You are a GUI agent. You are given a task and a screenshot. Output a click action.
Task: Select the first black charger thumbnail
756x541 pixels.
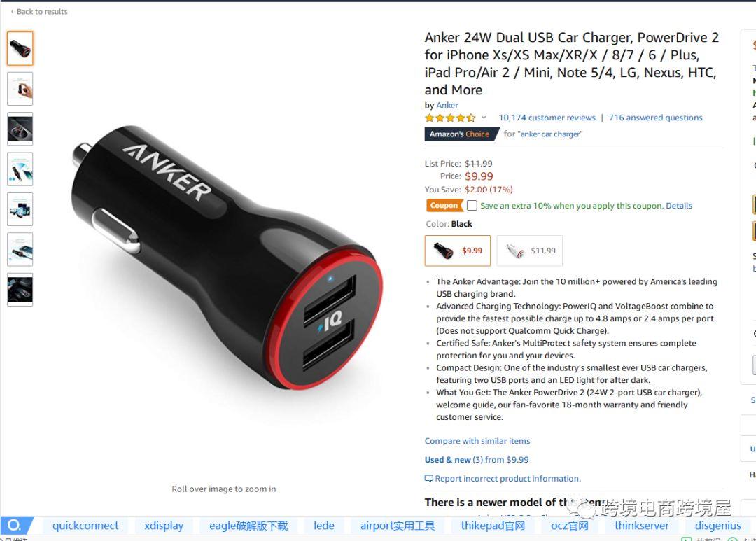pos(20,48)
